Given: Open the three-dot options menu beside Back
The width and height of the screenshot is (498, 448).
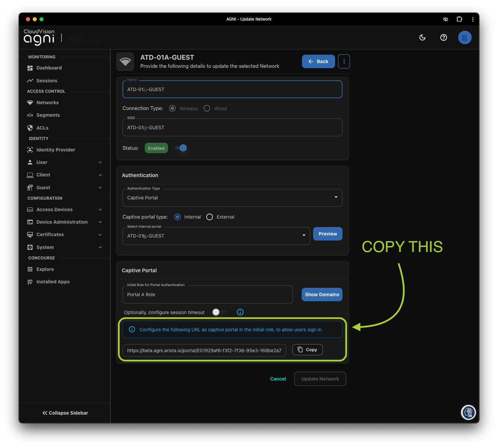Looking at the screenshot, I should point(344,61).
